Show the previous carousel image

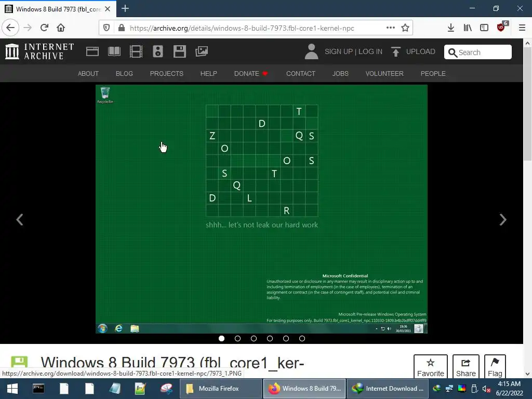coord(20,220)
